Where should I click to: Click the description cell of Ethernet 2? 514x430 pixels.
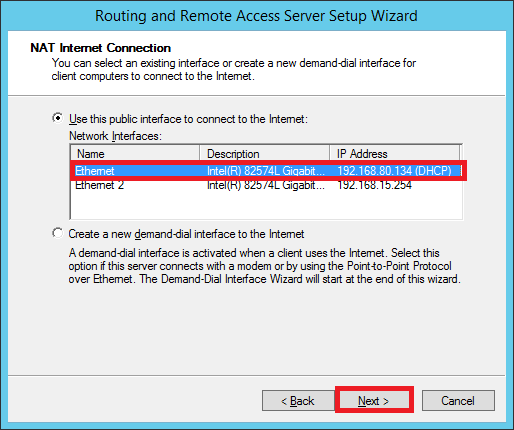(x=266, y=185)
